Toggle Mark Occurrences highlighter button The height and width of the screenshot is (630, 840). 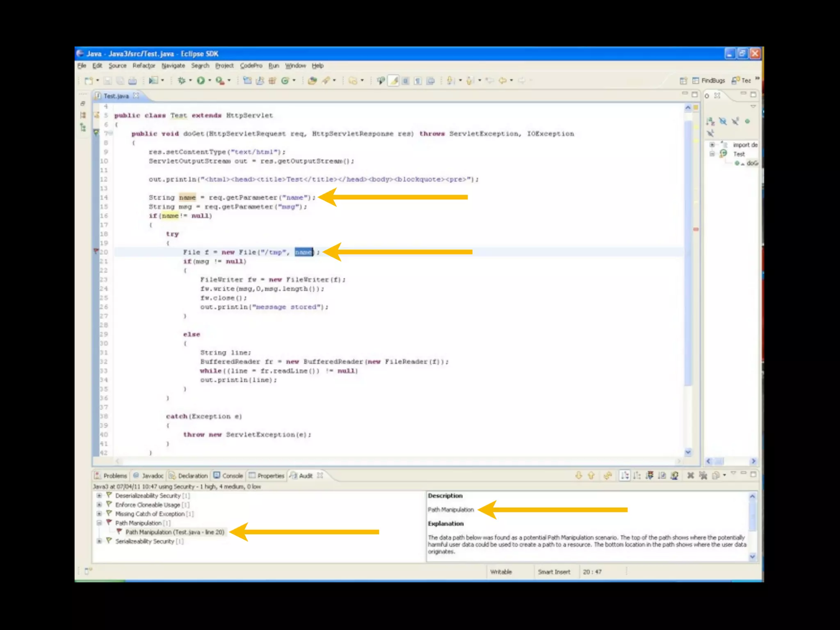[394, 81]
